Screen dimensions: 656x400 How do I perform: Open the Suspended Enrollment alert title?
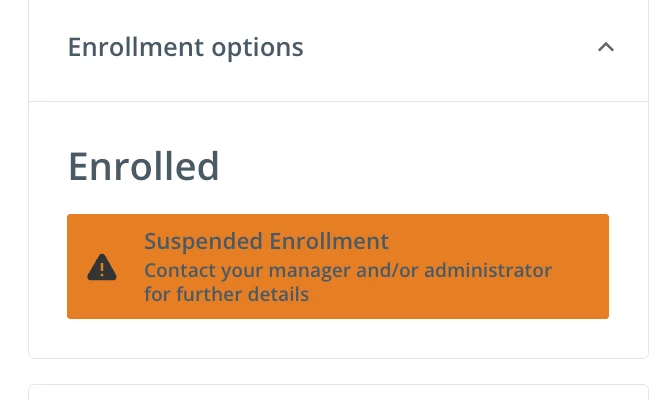coord(266,241)
